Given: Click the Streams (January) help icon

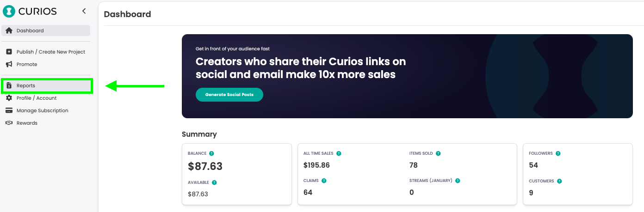Looking at the screenshot, I should [x=458, y=181].
